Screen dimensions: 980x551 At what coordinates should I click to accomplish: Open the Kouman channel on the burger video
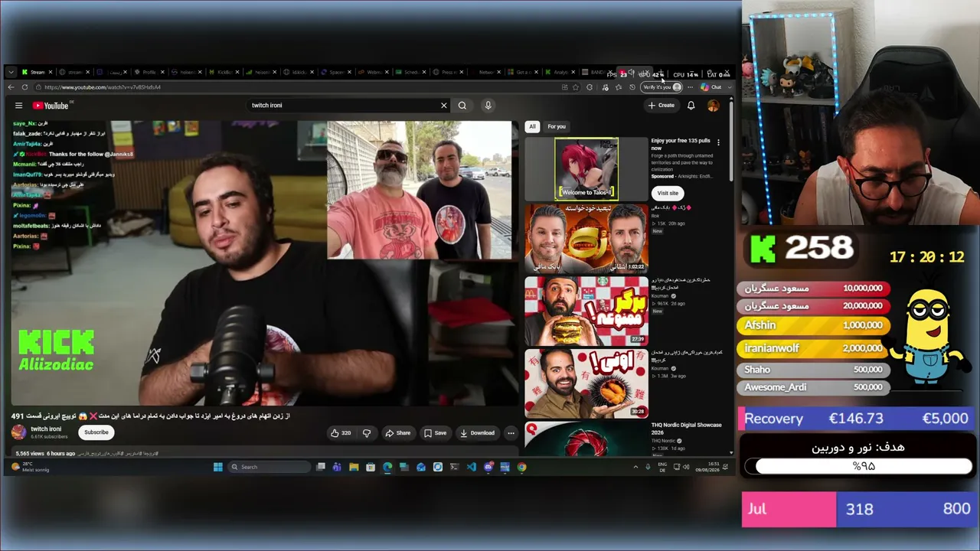point(659,296)
